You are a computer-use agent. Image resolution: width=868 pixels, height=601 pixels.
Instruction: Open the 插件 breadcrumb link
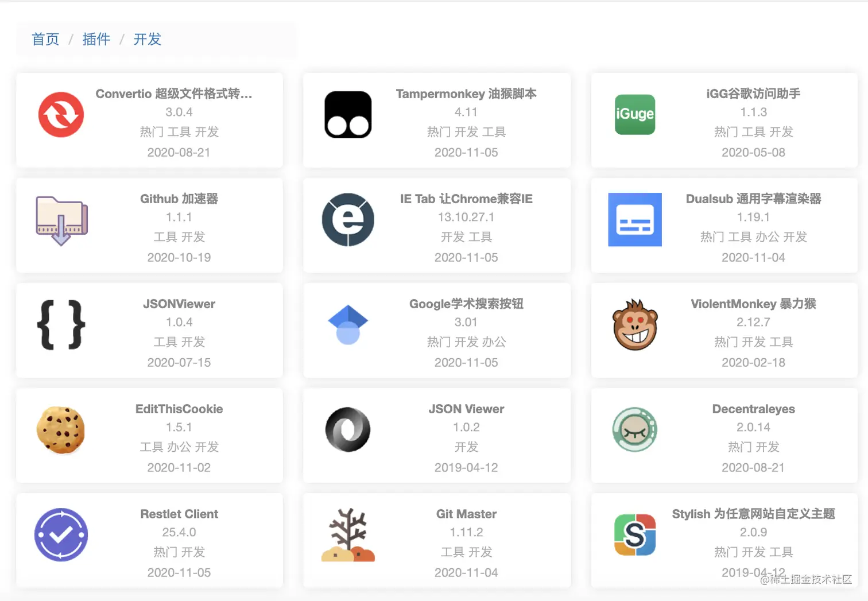pyautogui.click(x=96, y=39)
